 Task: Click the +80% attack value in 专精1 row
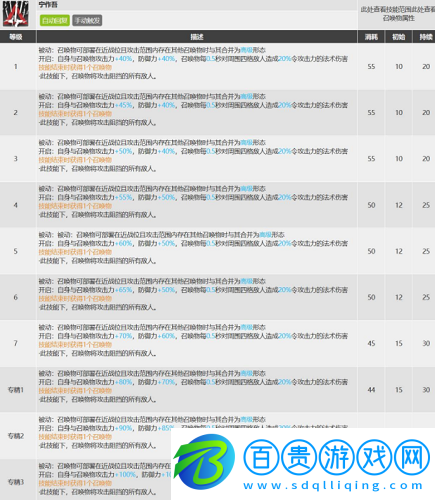(124, 382)
